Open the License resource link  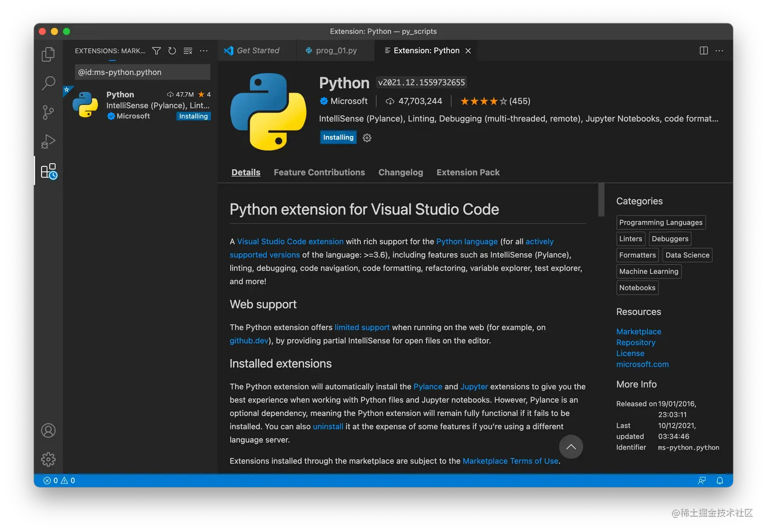pos(630,353)
